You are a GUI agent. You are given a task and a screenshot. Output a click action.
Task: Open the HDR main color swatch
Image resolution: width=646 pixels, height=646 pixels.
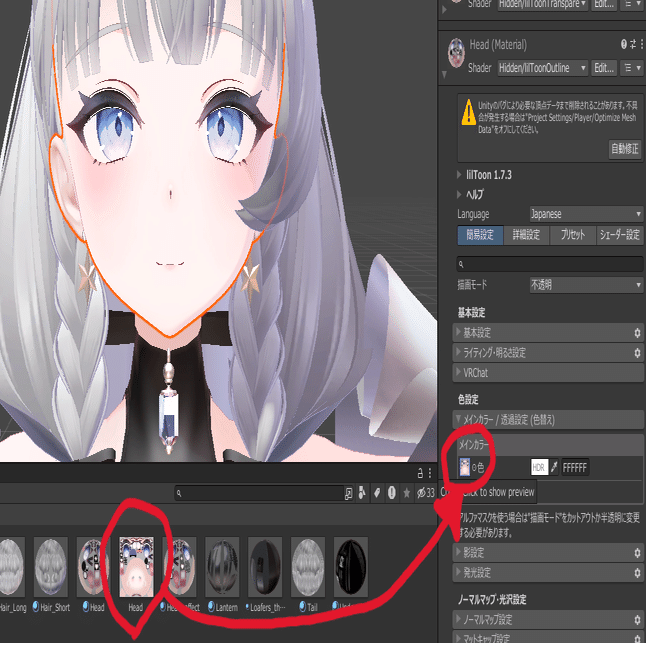click(539, 467)
